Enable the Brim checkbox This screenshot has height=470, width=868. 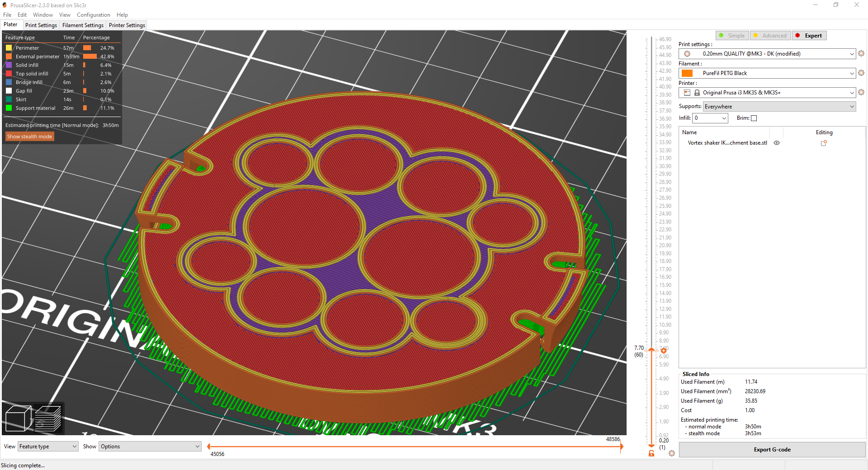[x=754, y=118]
